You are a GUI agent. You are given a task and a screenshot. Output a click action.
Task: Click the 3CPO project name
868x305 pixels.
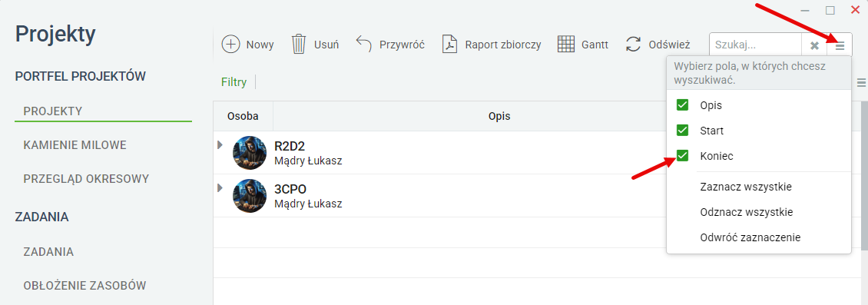pyautogui.click(x=290, y=189)
